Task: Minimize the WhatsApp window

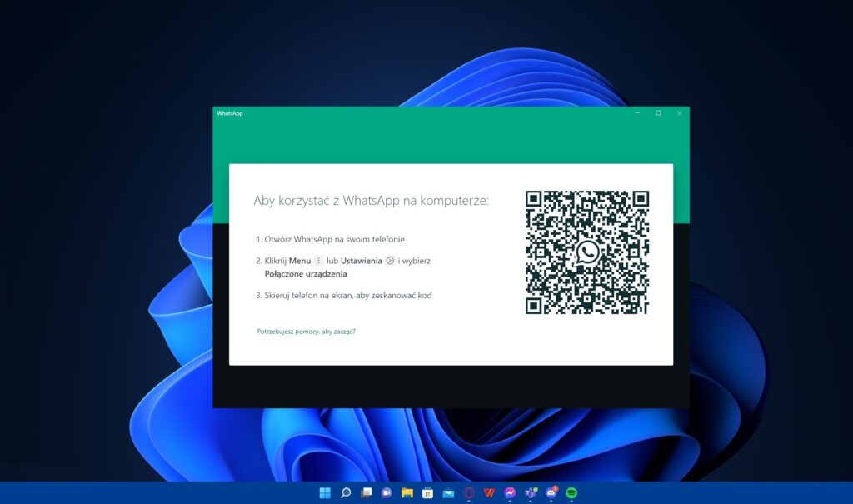Action: click(x=637, y=113)
